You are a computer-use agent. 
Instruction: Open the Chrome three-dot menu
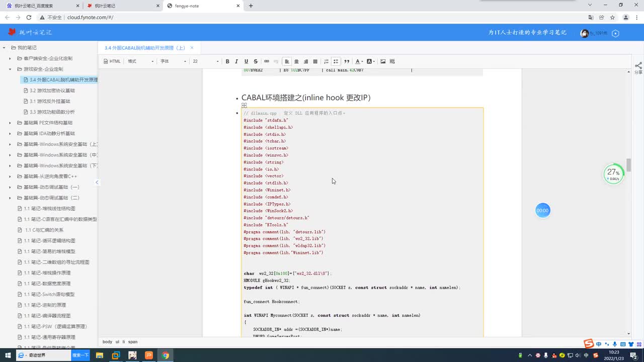(637, 17)
